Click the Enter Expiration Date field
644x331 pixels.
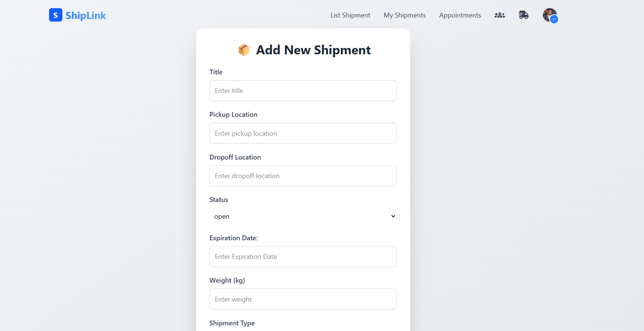(303, 257)
